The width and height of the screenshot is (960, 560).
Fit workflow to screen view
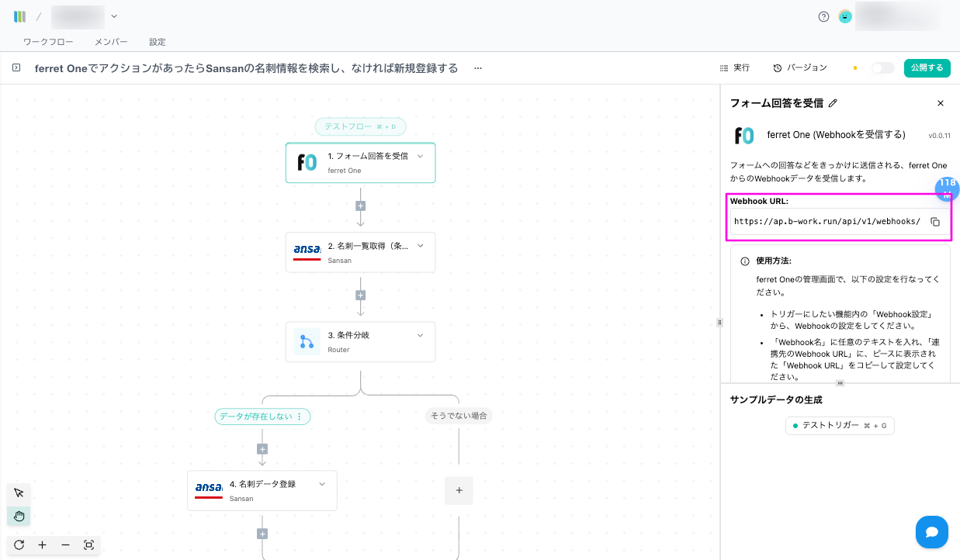(88, 545)
